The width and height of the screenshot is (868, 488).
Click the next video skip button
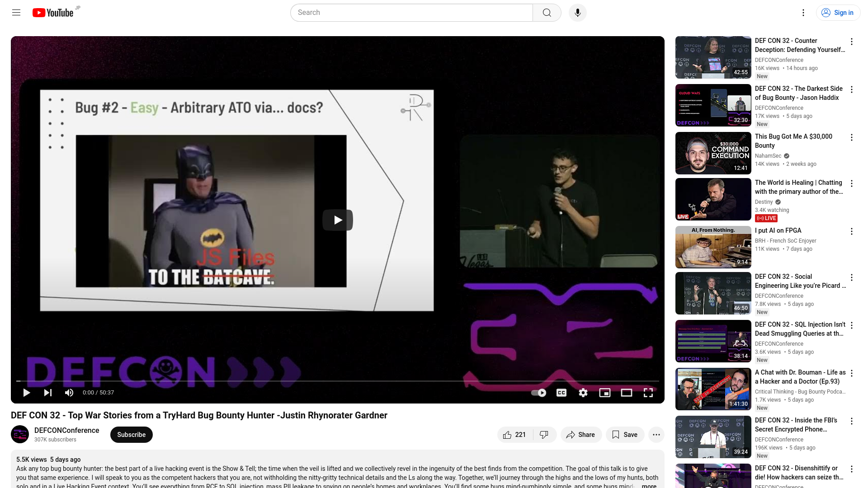coord(47,392)
